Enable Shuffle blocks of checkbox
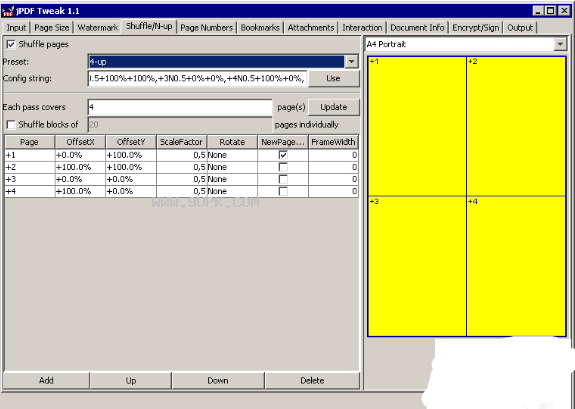The height and width of the screenshot is (409, 575). pyautogui.click(x=11, y=125)
